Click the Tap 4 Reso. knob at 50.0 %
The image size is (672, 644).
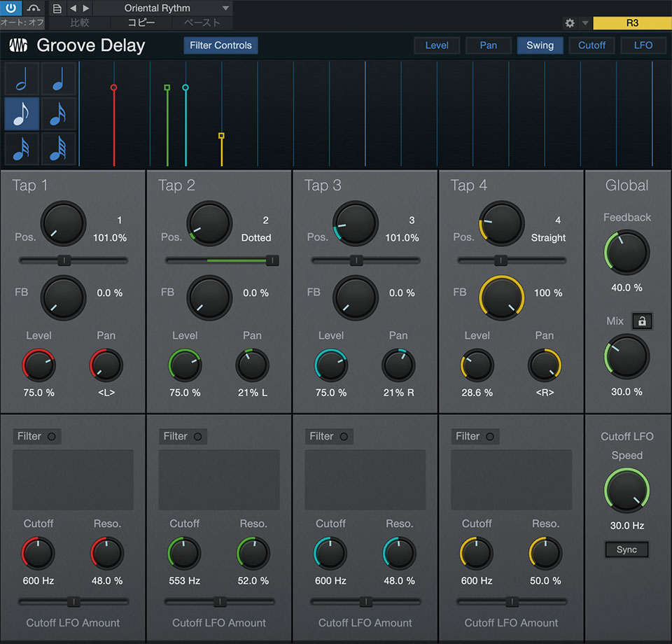545,554
